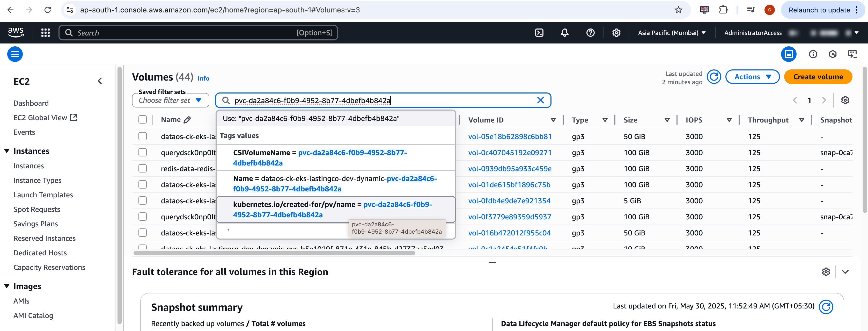The height and width of the screenshot is (331, 868).
Task: Focus the AWS top Search field
Action: coord(198,33)
